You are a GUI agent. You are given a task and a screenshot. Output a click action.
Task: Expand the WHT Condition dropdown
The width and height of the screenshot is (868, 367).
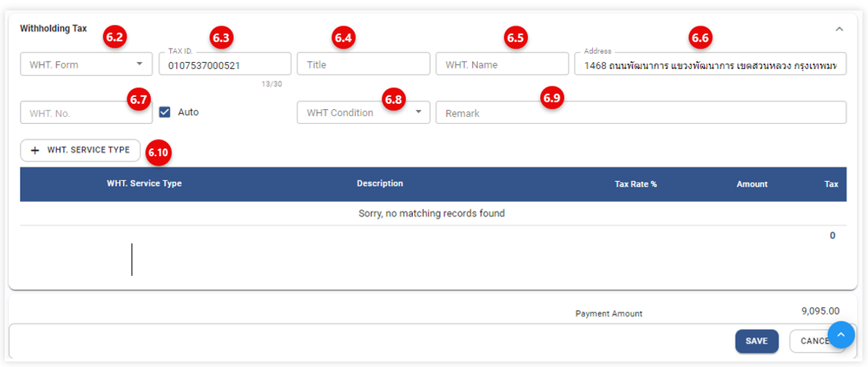coord(418,112)
